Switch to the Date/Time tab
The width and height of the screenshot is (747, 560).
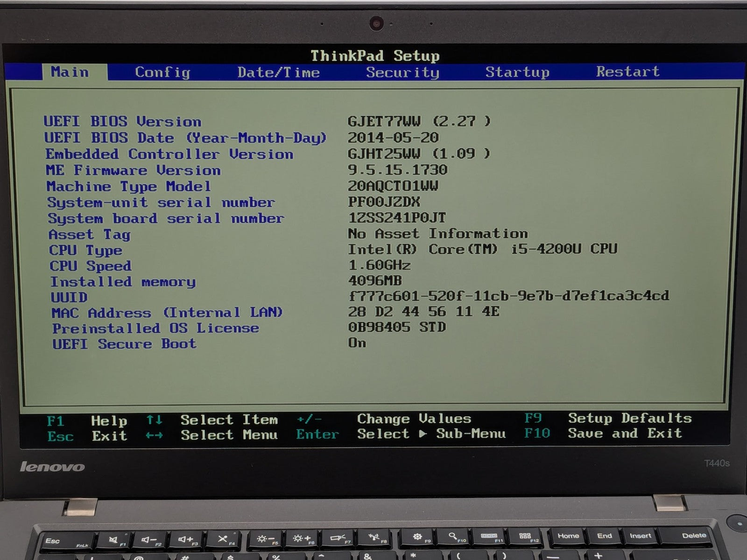[x=278, y=72]
